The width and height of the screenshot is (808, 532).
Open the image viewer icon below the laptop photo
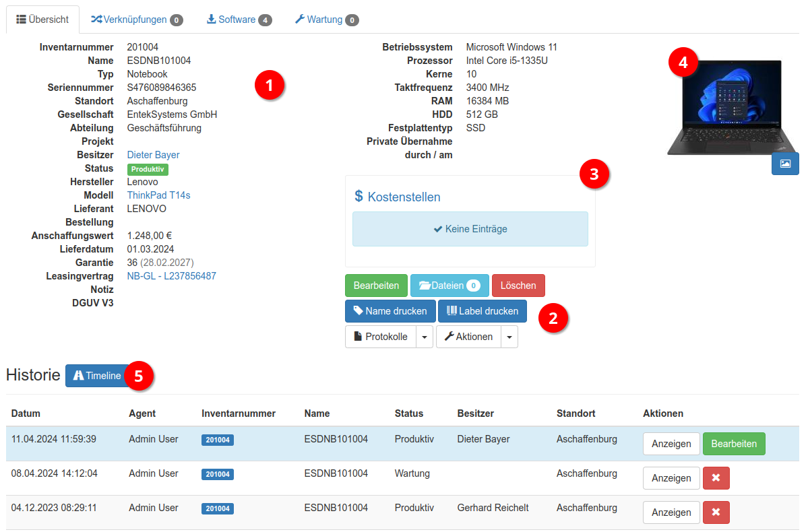tap(784, 163)
